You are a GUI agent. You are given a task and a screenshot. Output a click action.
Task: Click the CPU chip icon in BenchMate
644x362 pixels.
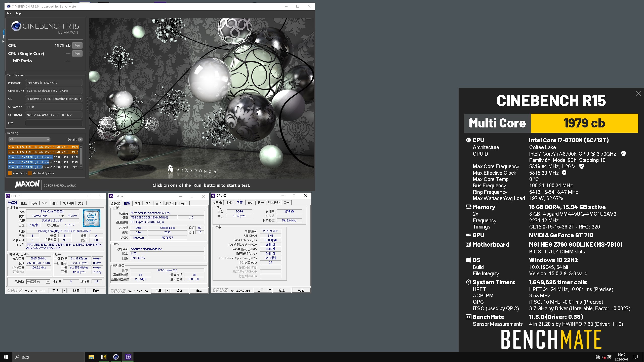468,140
